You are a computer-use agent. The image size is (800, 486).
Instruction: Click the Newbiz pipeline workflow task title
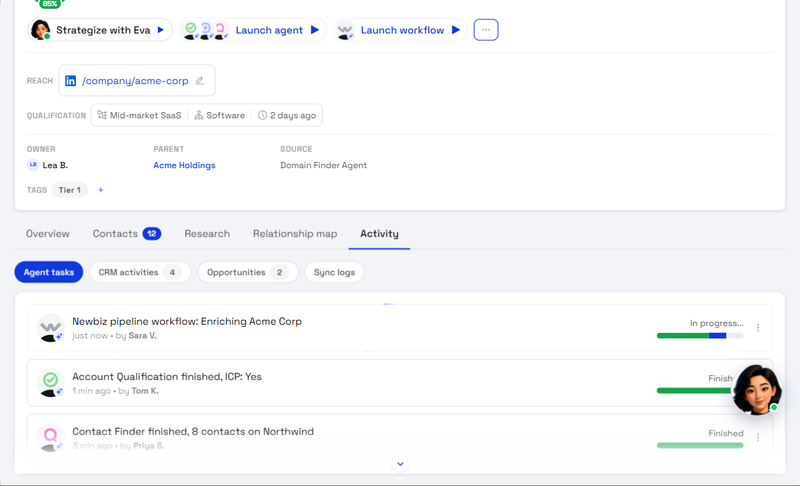(187, 321)
